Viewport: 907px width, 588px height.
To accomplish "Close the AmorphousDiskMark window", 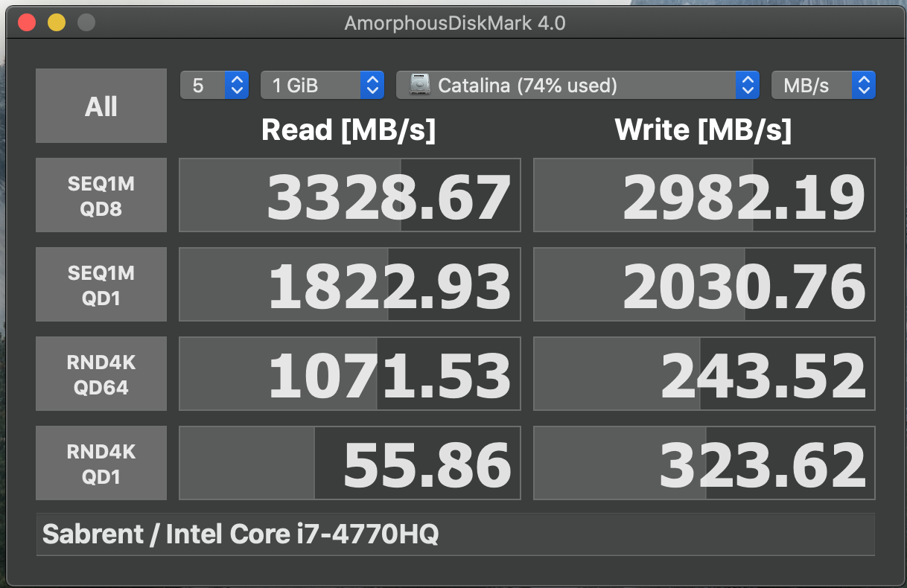I will pos(27,23).
